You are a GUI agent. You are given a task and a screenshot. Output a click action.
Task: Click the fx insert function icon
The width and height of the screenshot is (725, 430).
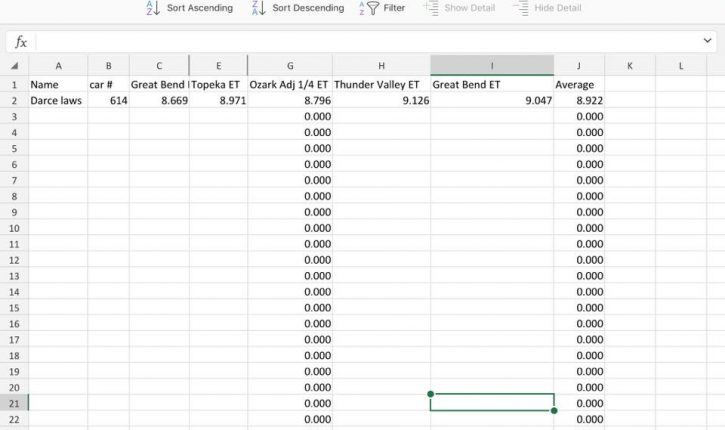20,42
